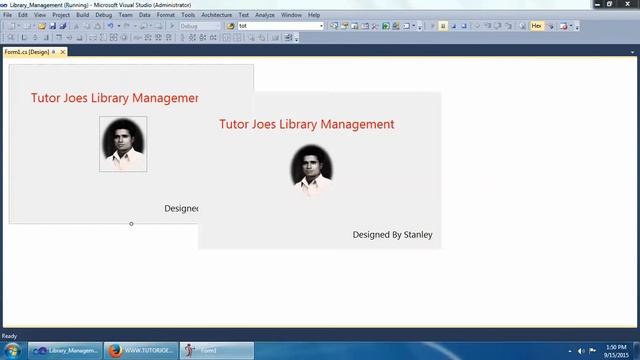Click the Restart debugging icon
The height and width of the screenshot is (360, 640).
pos(464,26)
